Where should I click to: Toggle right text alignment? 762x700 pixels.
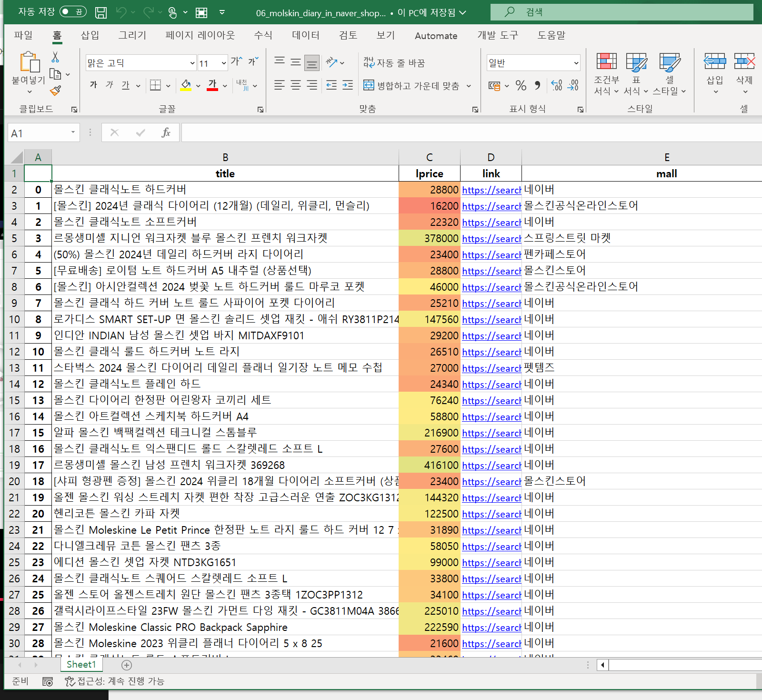[312, 85]
